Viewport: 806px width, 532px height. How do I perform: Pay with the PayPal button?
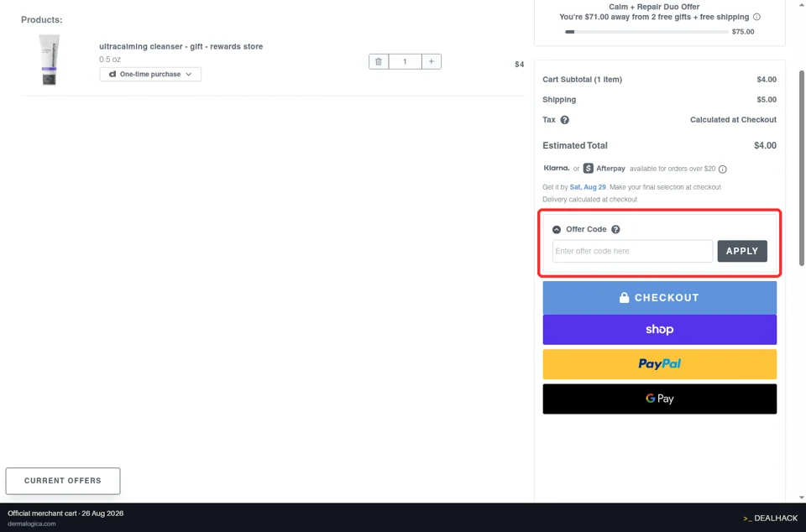coord(660,364)
